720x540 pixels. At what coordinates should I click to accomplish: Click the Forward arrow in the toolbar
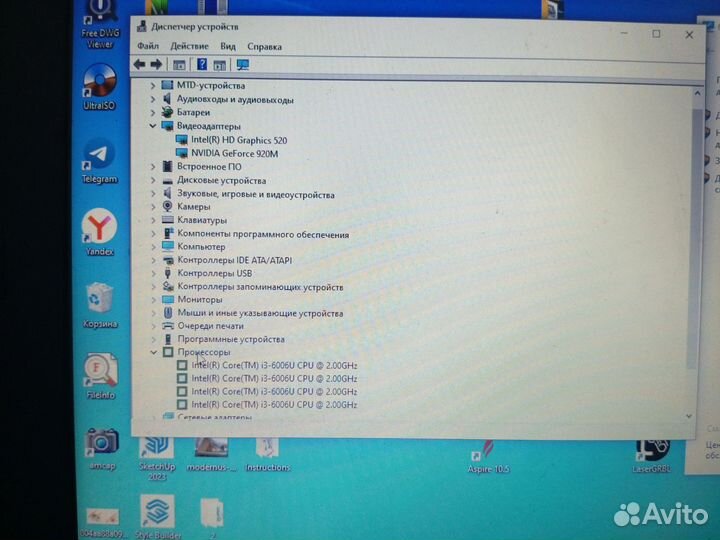156,65
